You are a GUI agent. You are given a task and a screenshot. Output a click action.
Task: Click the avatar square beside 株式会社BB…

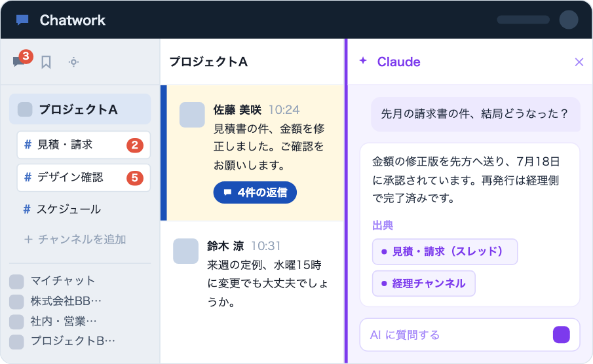[16, 302]
